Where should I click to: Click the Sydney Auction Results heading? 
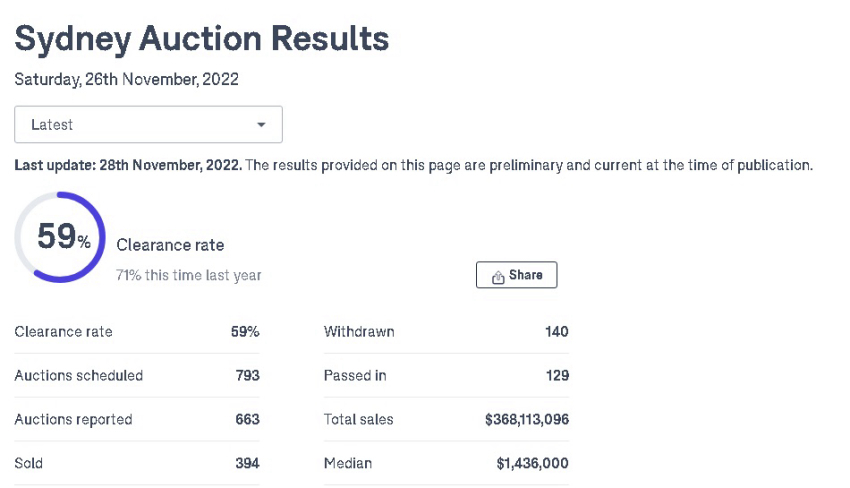(x=201, y=39)
